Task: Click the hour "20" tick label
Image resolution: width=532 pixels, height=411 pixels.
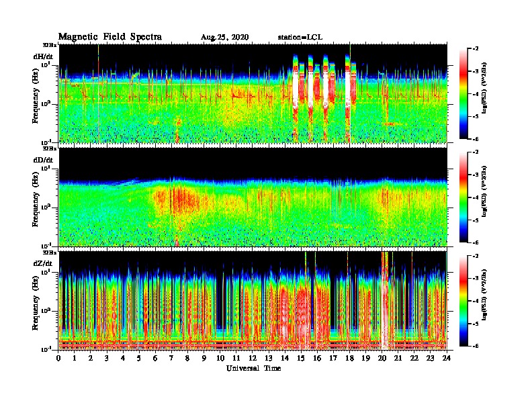Action: [x=382, y=358]
